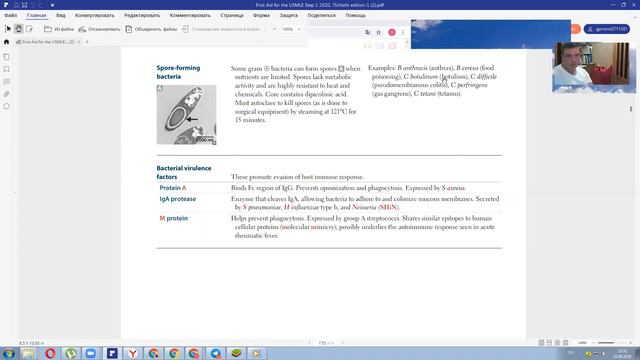The height and width of the screenshot is (360, 640).
Task: Go to previous page arrow in status bar
Action: pos(310,343)
